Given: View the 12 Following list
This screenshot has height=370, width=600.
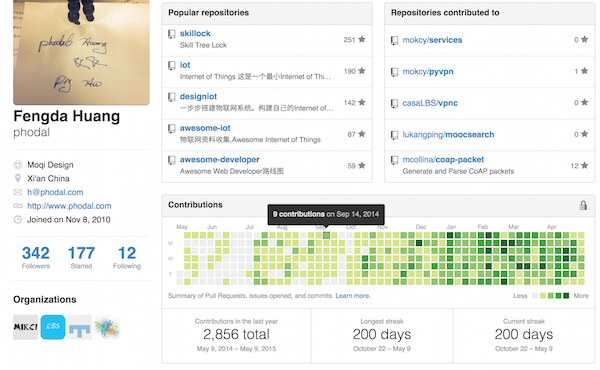Looking at the screenshot, I should (127, 257).
